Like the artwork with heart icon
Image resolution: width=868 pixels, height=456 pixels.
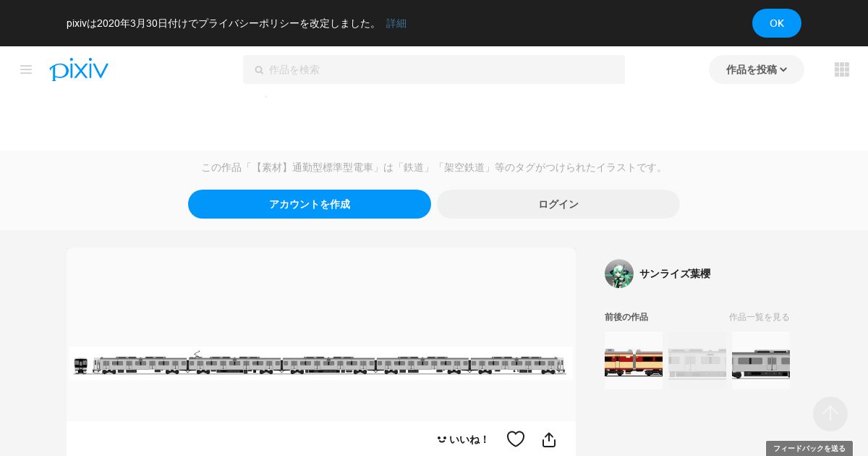click(x=516, y=439)
